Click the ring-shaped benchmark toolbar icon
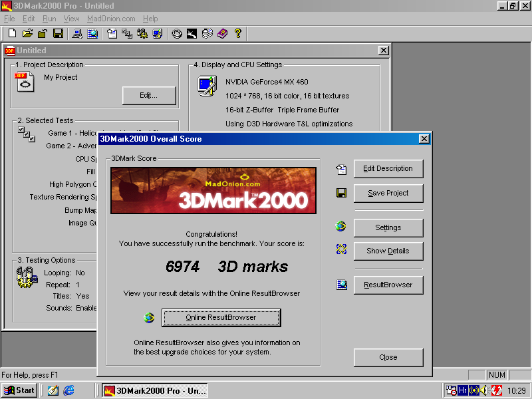532x399 pixels. pos(177,33)
